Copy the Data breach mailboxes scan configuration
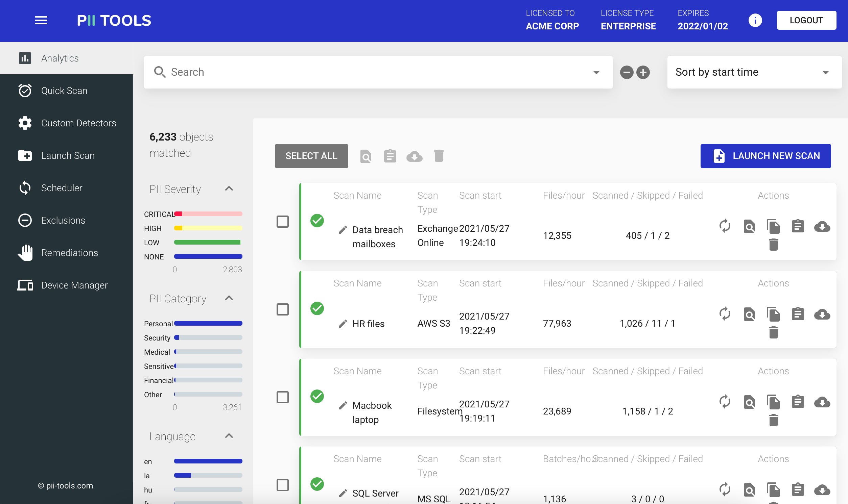The width and height of the screenshot is (848, 504). [773, 226]
